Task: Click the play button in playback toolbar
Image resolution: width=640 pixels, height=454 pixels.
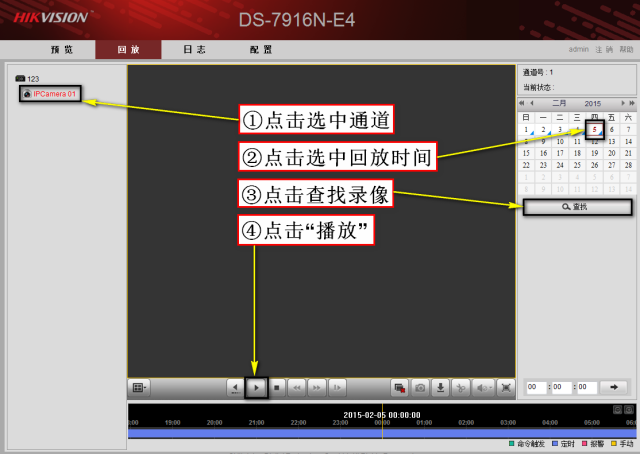Action: click(x=256, y=387)
